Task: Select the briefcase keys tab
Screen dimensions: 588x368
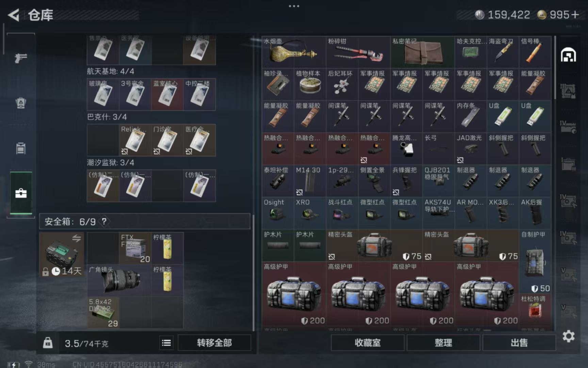Action: (x=21, y=193)
